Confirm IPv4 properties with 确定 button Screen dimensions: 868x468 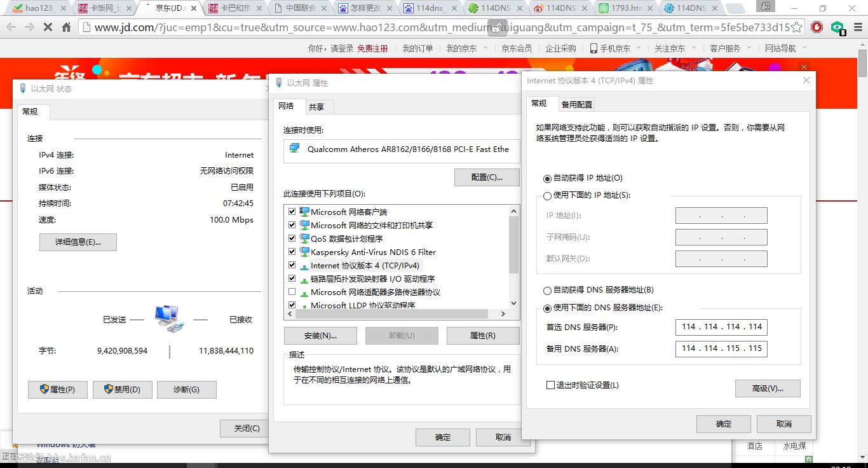pyautogui.click(x=724, y=424)
